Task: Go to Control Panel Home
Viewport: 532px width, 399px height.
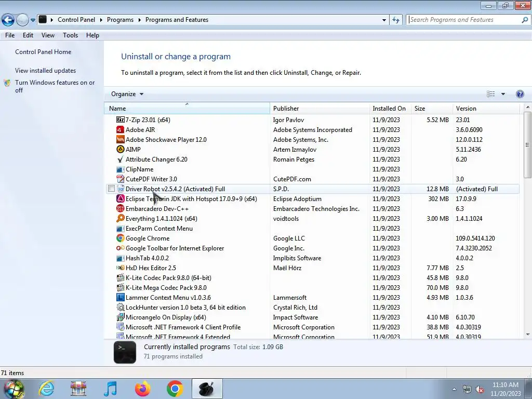Action: point(43,52)
